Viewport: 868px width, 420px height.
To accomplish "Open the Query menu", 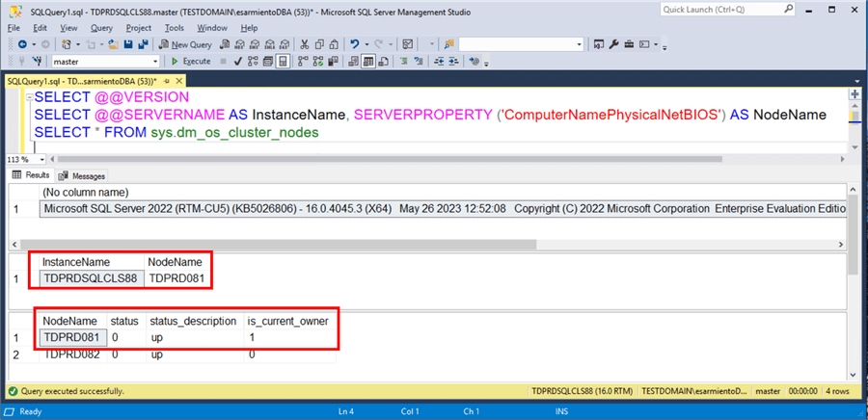I will pos(102,28).
